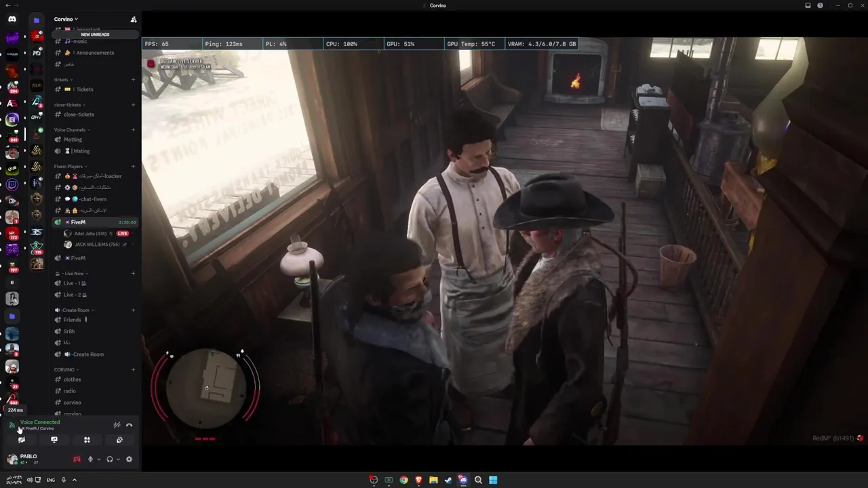
Task: Add channel to close-tickets category
Action: (x=133, y=105)
